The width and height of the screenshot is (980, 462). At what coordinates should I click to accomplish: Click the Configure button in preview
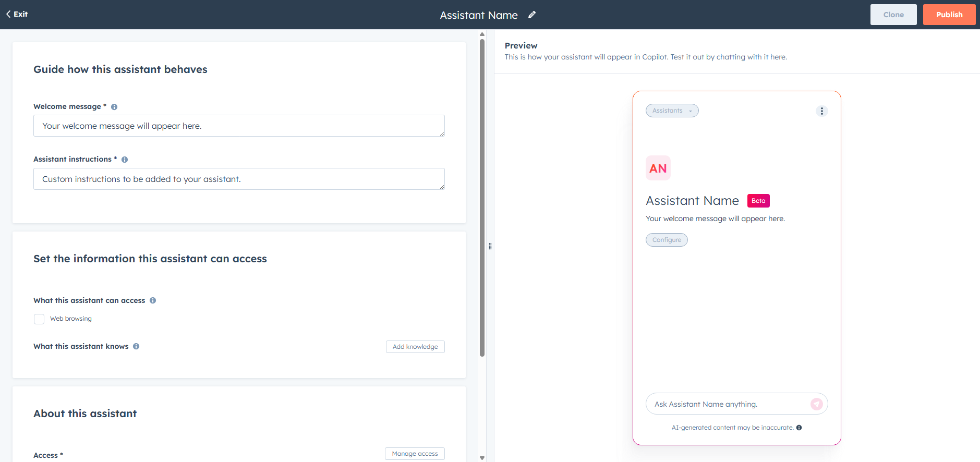coord(667,240)
